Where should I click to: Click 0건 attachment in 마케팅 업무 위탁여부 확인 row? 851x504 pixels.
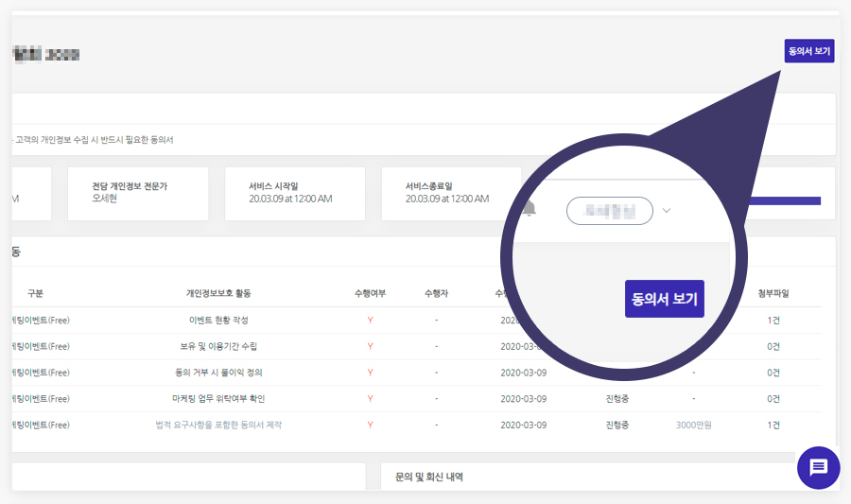tap(773, 398)
